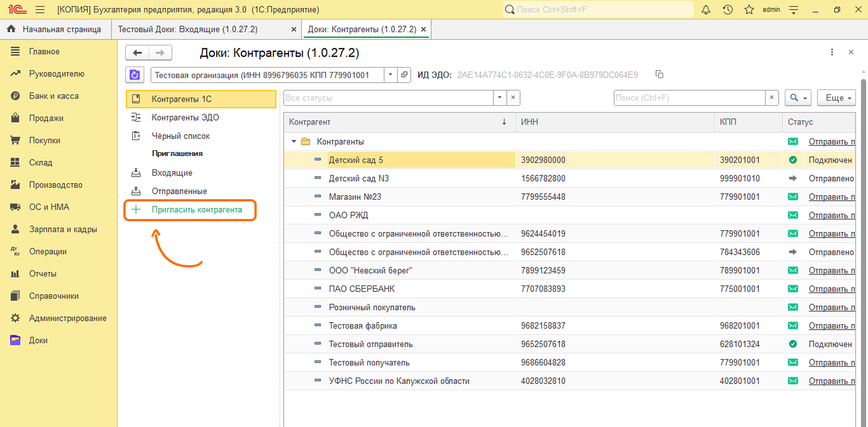This screenshot has width=868, height=427.
Task: Select the Тестовый отправитель row
Action: (570, 344)
